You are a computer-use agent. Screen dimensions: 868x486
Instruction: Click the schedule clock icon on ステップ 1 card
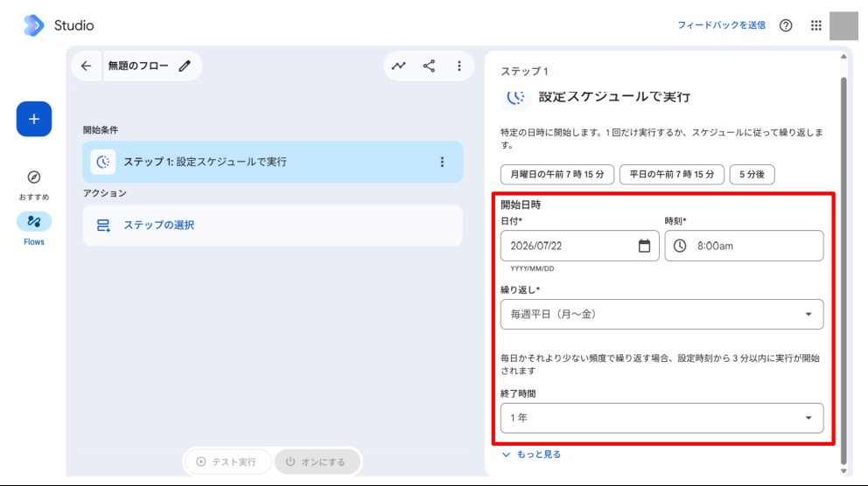(x=103, y=162)
